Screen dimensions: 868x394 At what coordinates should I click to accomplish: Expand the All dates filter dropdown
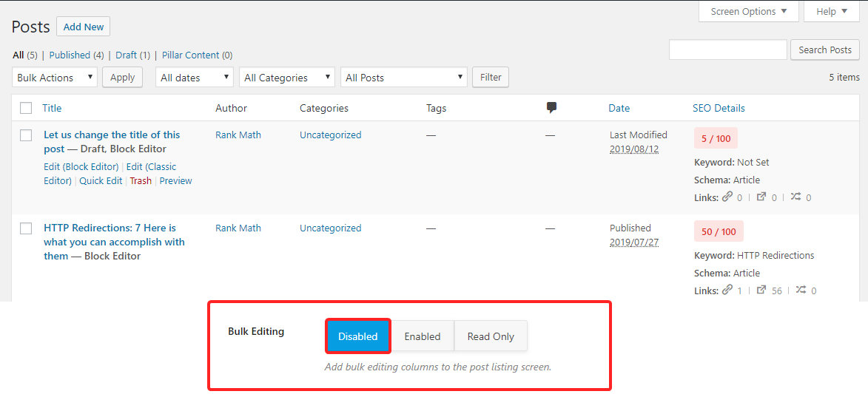click(195, 78)
